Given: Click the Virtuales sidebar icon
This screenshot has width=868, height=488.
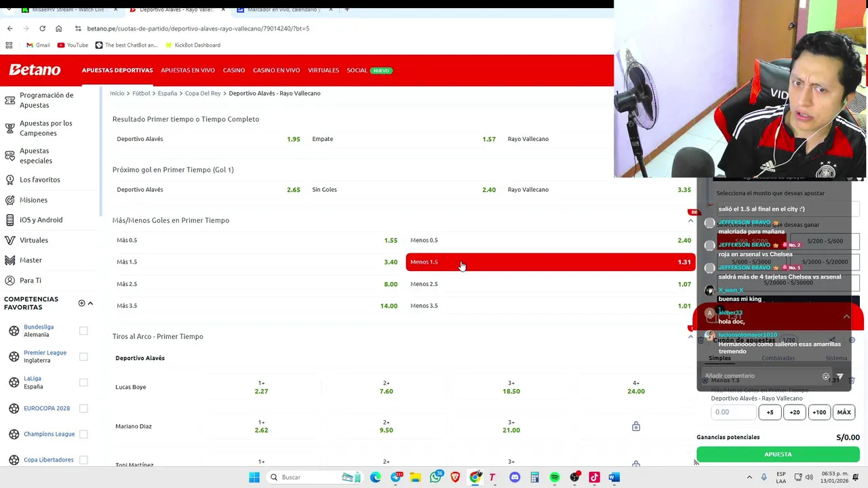Looking at the screenshot, I should coord(9,240).
